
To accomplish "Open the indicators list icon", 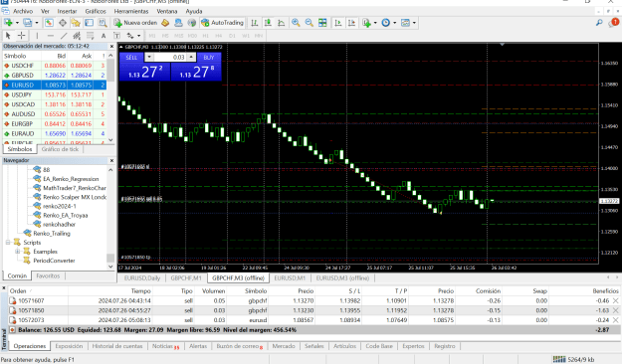I will click(x=366, y=23).
